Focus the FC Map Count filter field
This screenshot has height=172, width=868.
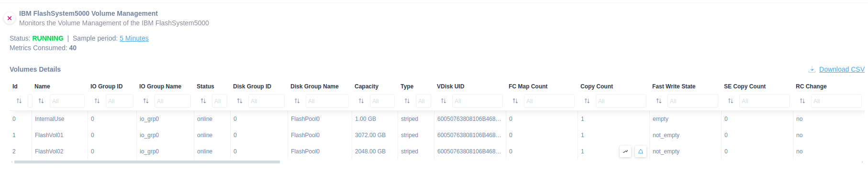tap(549, 101)
